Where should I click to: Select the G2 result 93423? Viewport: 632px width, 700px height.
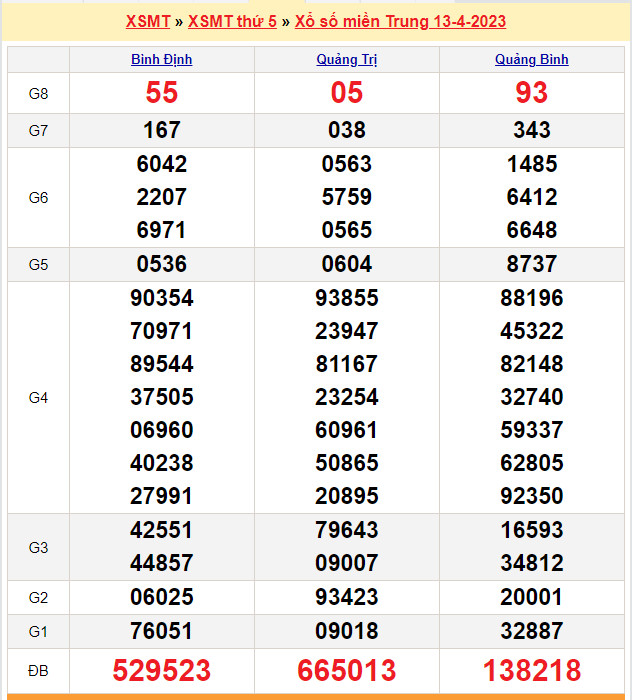point(347,597)
